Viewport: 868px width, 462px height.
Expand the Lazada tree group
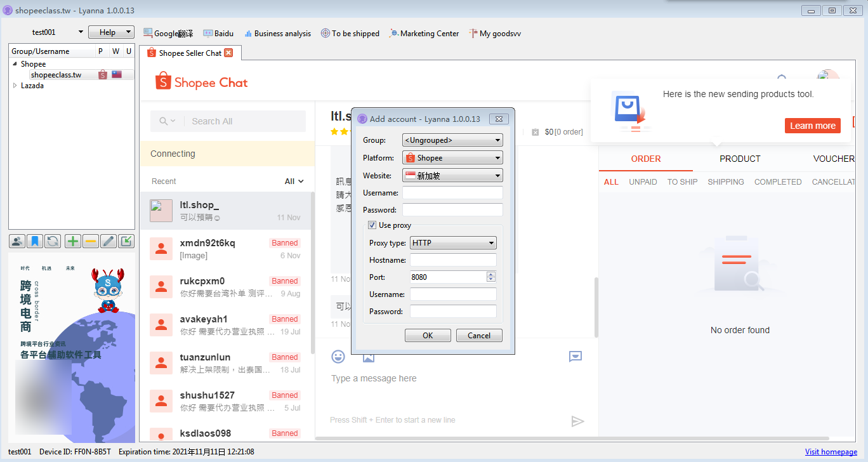coord(15,86)
